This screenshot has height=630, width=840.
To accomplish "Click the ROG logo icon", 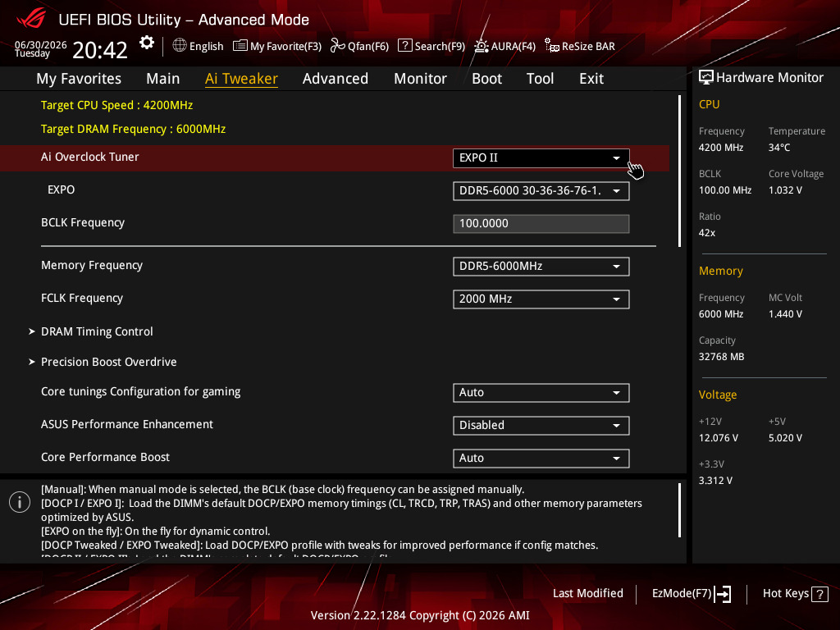I will pos(31,19).
